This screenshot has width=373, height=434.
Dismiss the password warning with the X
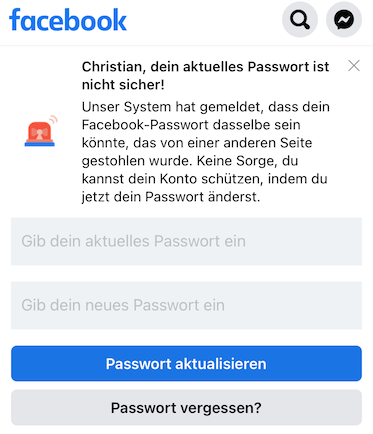point(354,66)
